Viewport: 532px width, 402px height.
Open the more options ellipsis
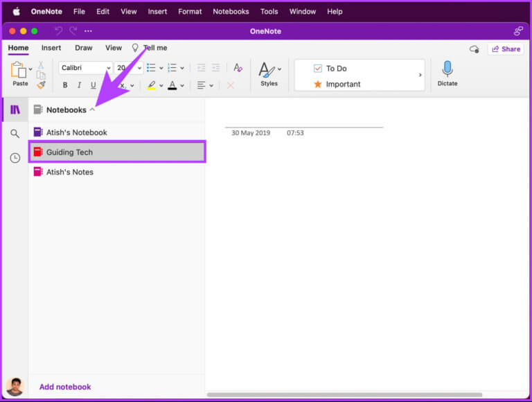click(88, 31)
